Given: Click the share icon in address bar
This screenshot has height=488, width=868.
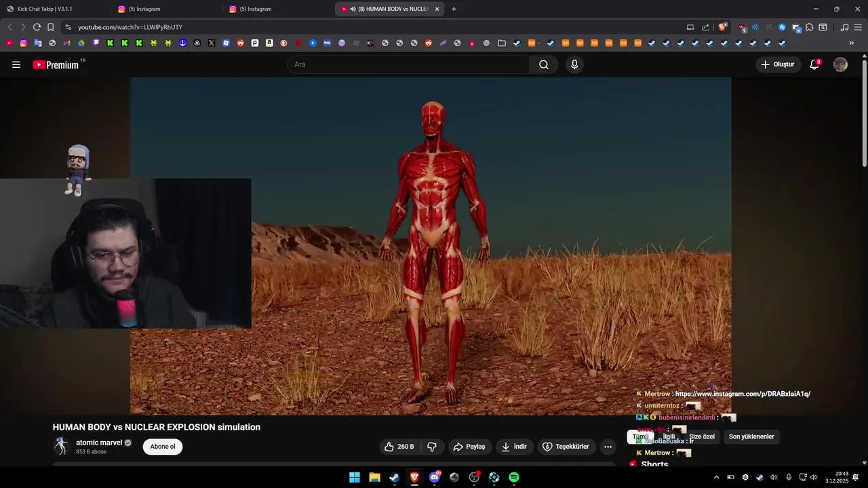Looking at the screenshot, I should pos(705,27).
